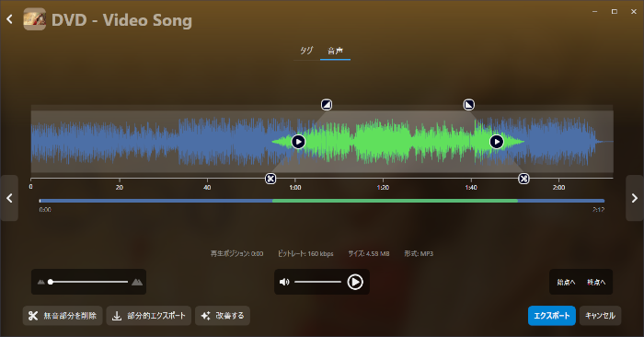Go to previous track with left chevron
Image resolution: width=644 pixels, height=337 pixels.
click(9, 198)
